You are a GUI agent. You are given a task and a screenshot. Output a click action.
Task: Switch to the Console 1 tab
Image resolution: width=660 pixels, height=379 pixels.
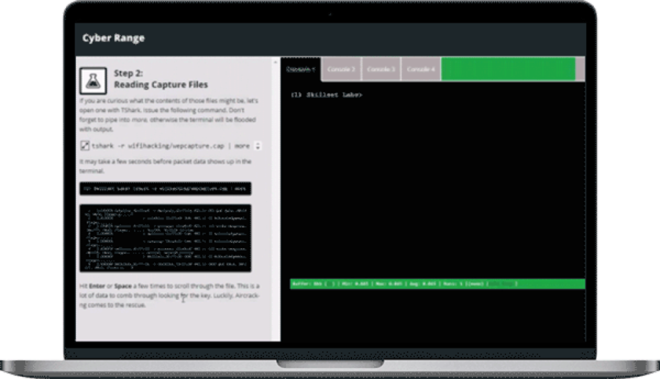(301, 69)
